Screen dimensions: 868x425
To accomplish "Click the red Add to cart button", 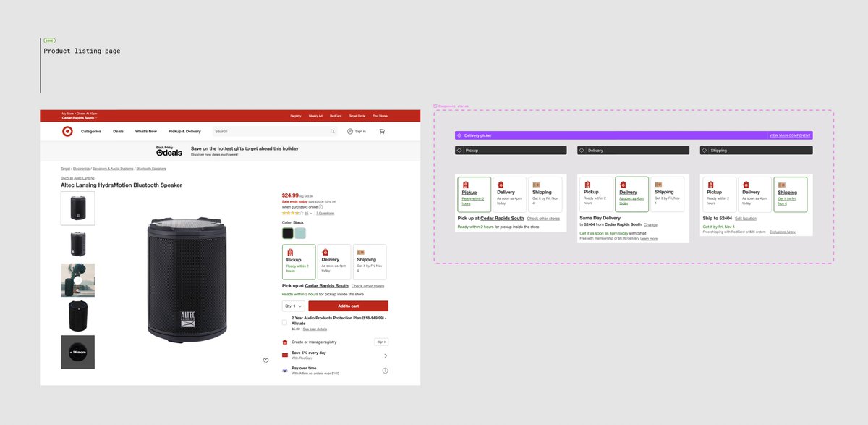I will (x=348, y=306).
